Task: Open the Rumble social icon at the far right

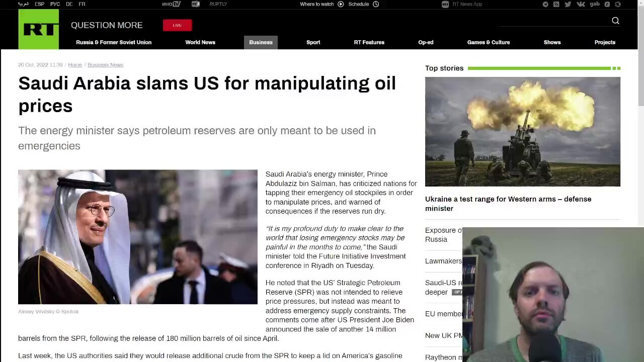Action: coord(618,4)
